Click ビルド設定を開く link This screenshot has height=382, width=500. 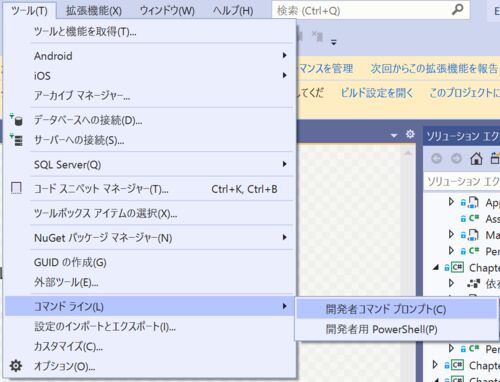tap(377, 92)
